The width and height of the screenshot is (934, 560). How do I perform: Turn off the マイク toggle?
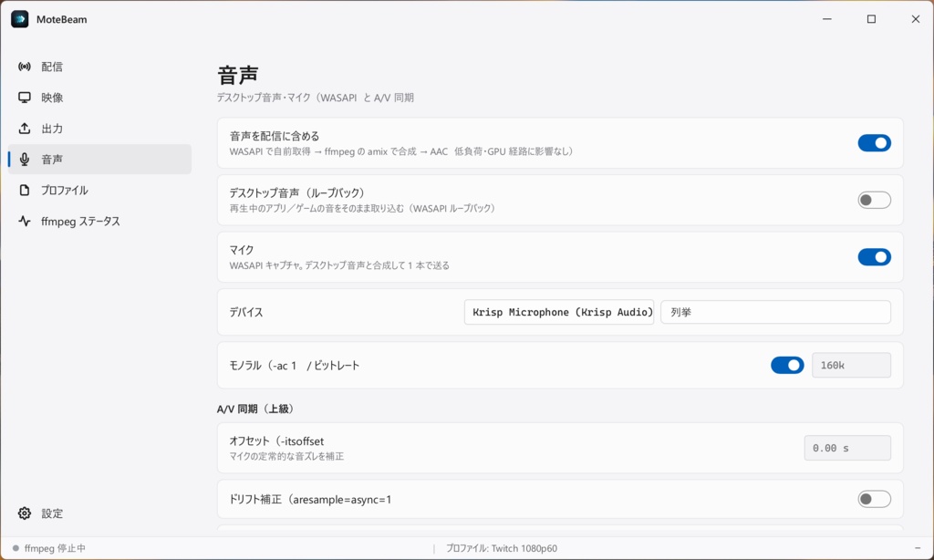(x=874, y=257)
